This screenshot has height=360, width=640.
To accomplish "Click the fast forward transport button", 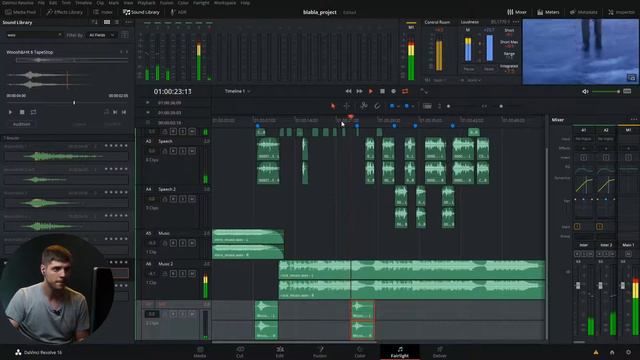I will point(359,91).
